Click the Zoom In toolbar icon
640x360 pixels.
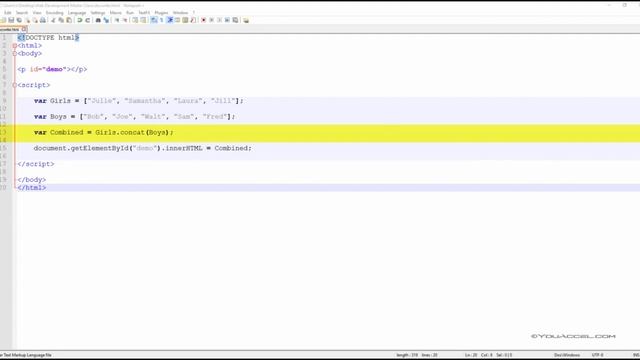[117, 20]
